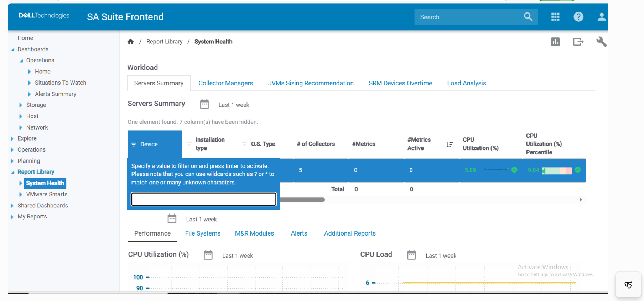Click the search magnifier icon
Image resolution: width=644 pixels, height=301 pixels.
[528, 17]
